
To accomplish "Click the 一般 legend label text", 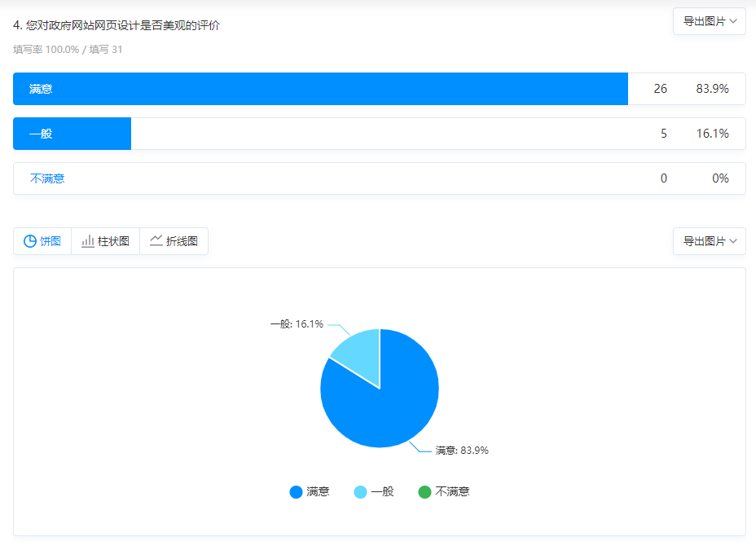I will [382, 491].
